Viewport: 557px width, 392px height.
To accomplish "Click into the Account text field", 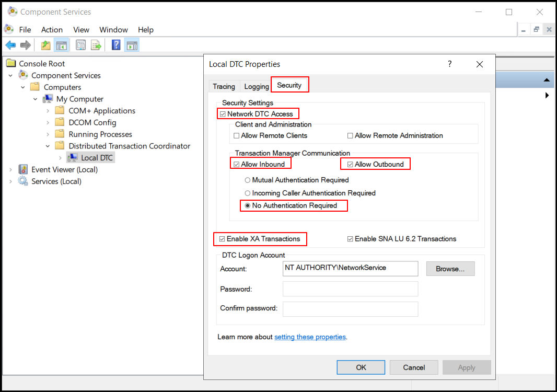I will click(x=350, y=268).
